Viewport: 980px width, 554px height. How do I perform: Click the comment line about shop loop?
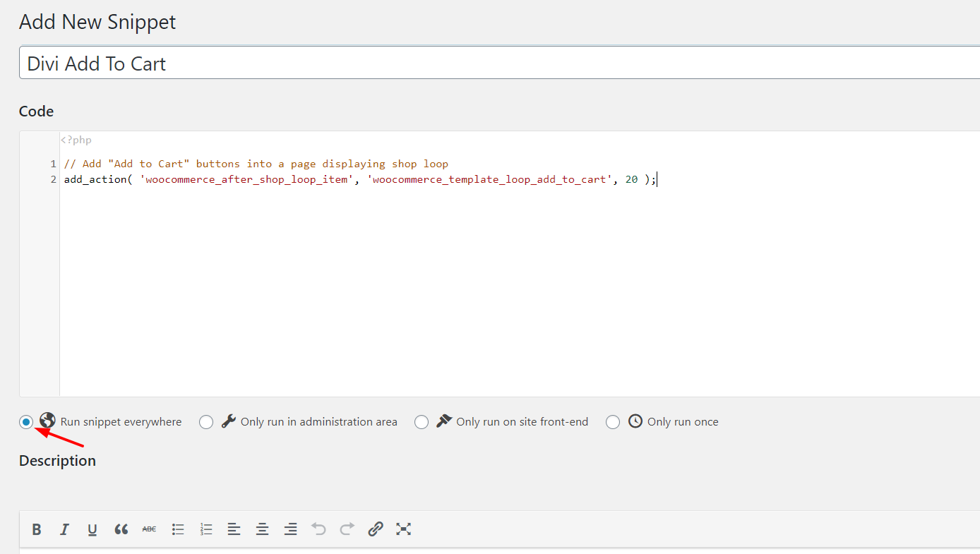point(256,164)
